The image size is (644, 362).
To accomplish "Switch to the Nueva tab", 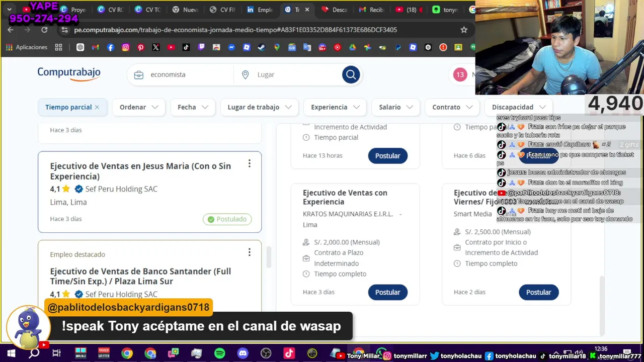I will [185, 10].
